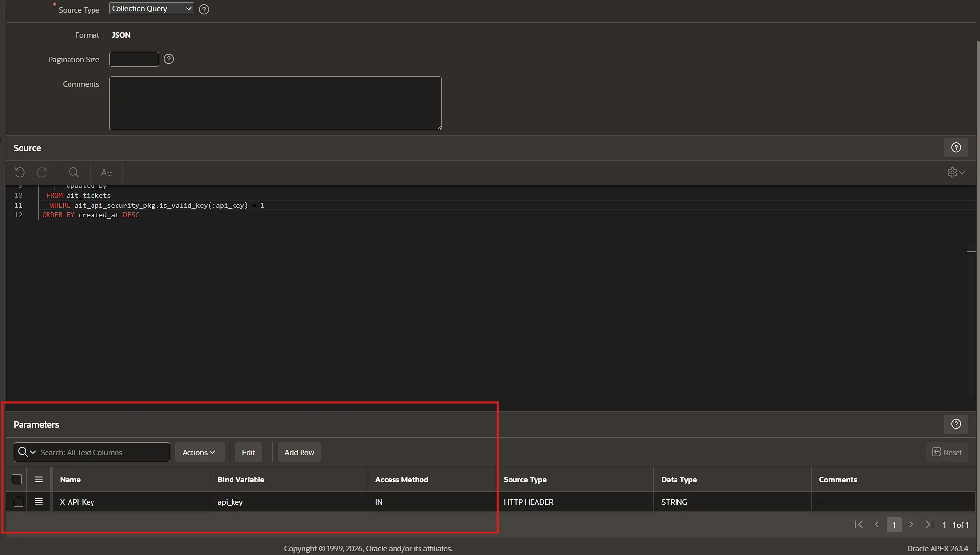Open the Parameters section help icon
The height and width of the screenshot is (555, 980).
point(956,424)
